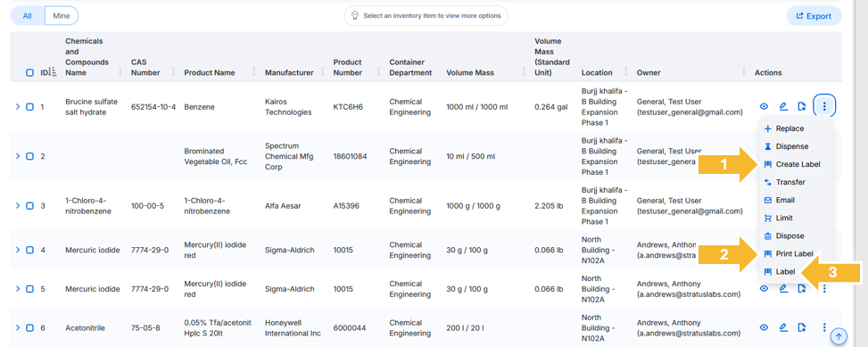Select the checkbox for row ID 6
868x347 pixels.
[x=30, y=327]
